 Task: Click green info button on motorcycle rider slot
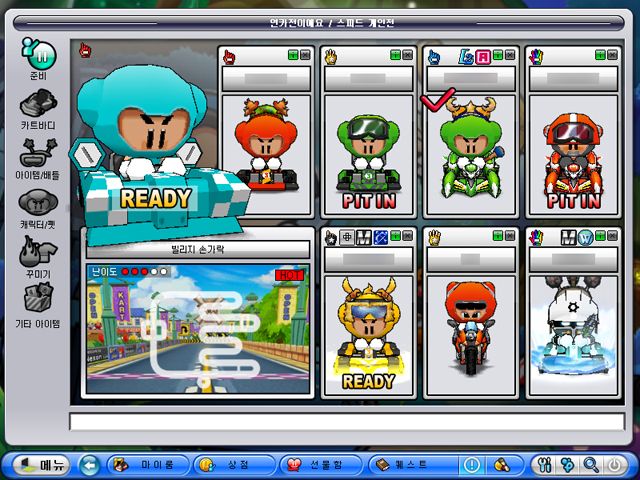[x=498, y=236]
